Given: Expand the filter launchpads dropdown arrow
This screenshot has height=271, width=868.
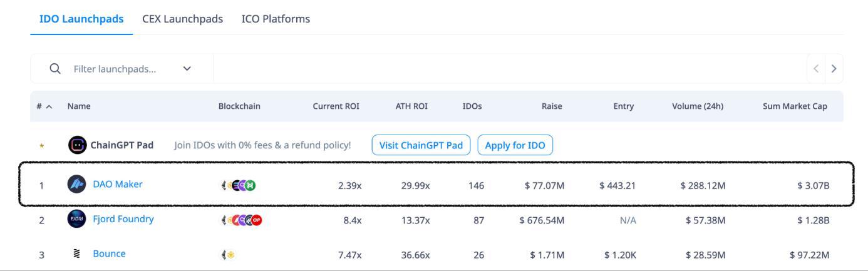Looking at the screenshot, I should coord(186,69).
